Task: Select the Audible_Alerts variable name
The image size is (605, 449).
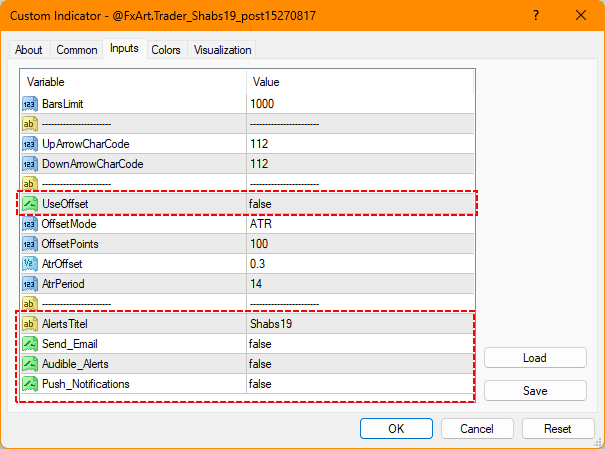Action: click(x=75, y=364)
